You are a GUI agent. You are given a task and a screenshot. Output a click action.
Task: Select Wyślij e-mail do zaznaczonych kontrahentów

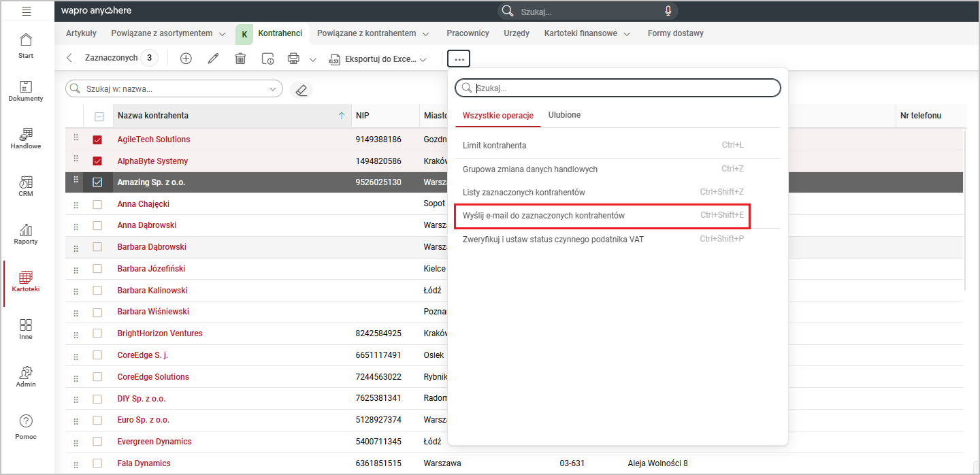pyautogui.click(x=544, y=216)
